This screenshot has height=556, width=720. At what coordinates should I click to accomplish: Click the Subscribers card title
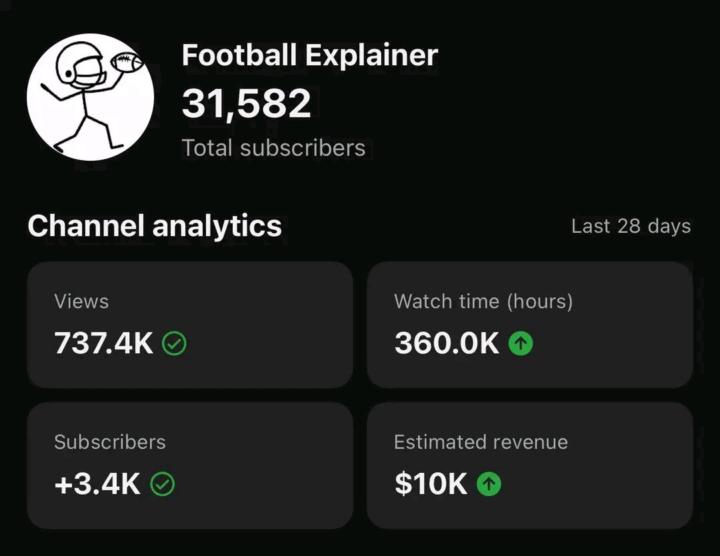(x=110, y=442)
